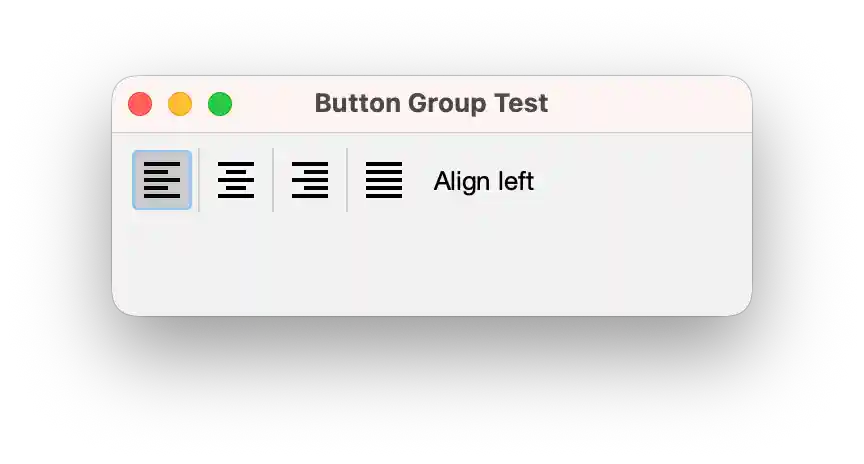
Task: Click separator between align right and justify
Action: tap(347, 180)
